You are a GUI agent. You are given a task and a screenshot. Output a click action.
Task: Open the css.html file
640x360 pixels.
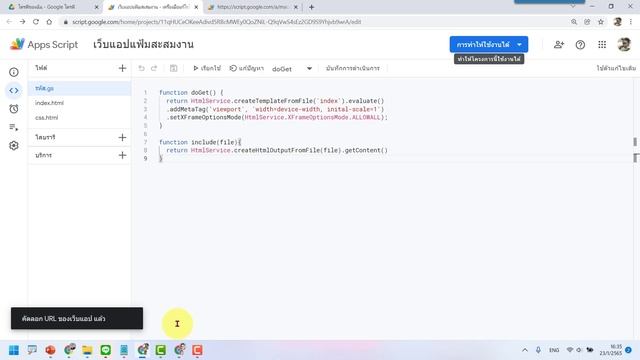point(80,118)
